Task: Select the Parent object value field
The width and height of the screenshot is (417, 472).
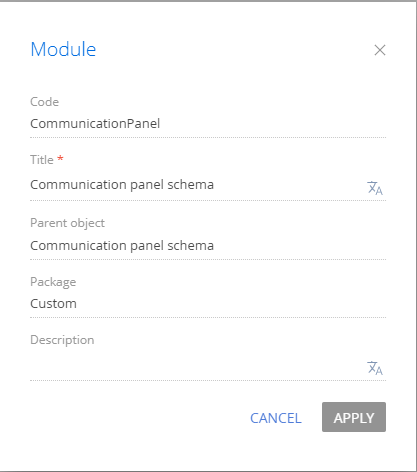Action: pos(208,246)
